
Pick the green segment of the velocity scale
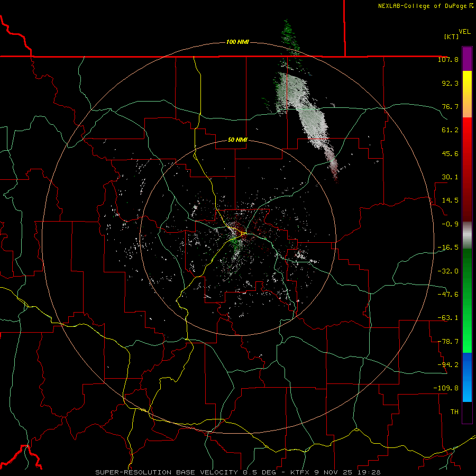tap(467, 300)
